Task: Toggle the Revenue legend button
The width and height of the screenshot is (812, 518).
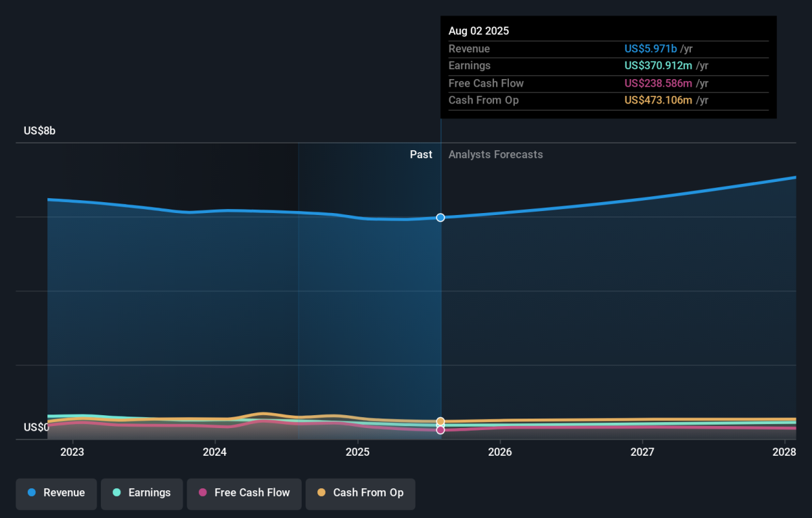Action: pyautogui.click(x=56, y=493)
